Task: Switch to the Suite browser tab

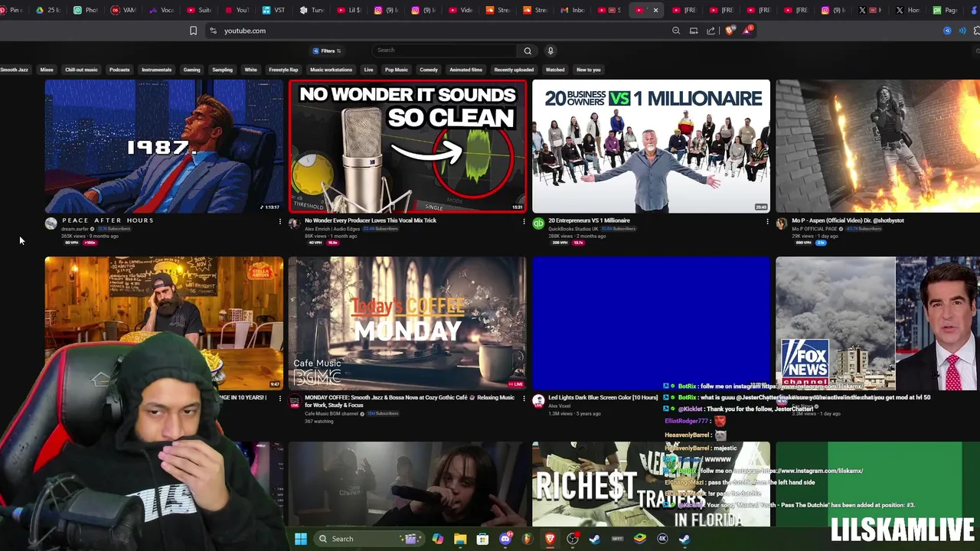Action: 200,10
